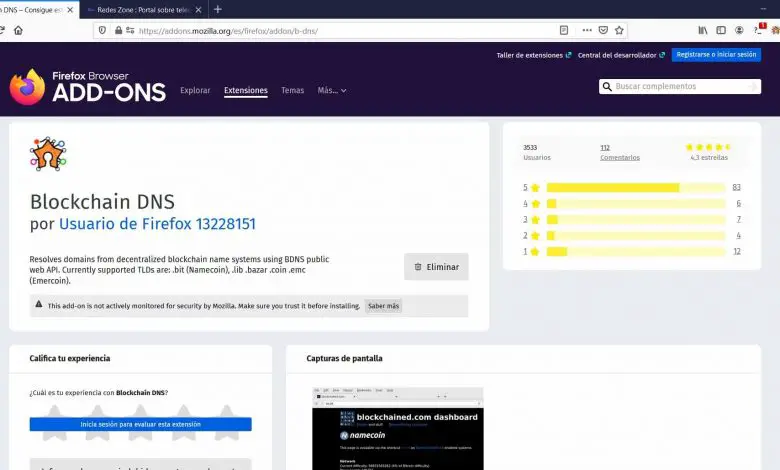This screenshot has width=780, height=470.
Task: Bookmark this page with star icon
Action: (619, 30)
